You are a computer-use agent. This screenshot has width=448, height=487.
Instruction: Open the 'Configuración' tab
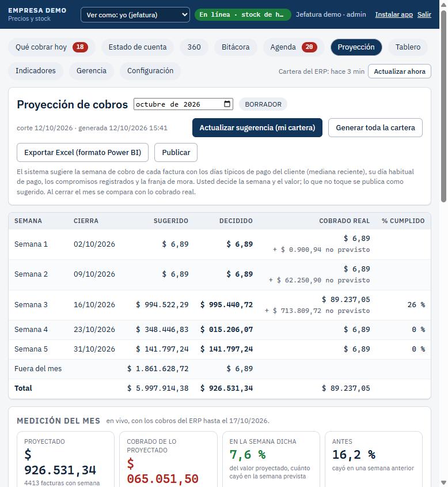point(150,71)
